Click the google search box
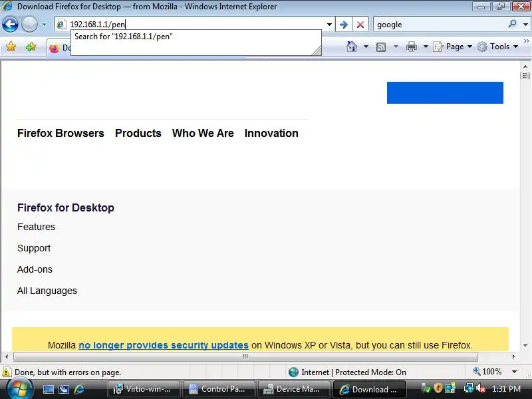This screenshot has height=399, width=532. pos(440,25)
